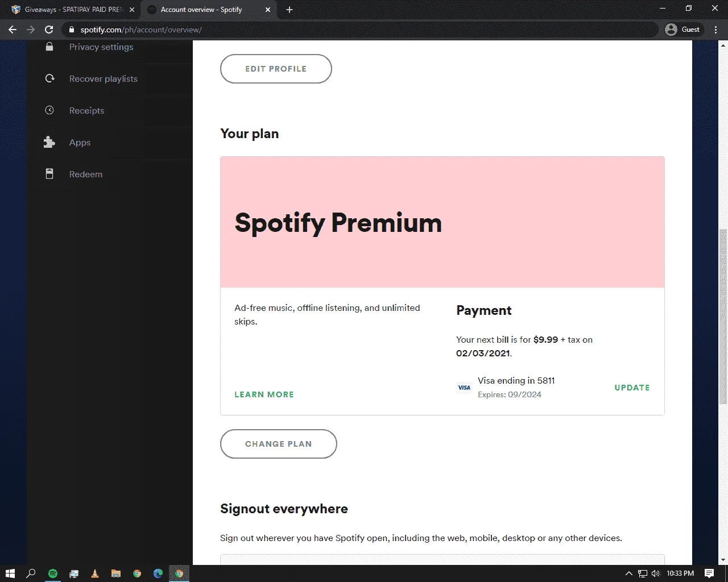The height and width of the screenshot is (582, 728).
Task: Open the LEARN MORE link
Action: [x=264, y=394]
